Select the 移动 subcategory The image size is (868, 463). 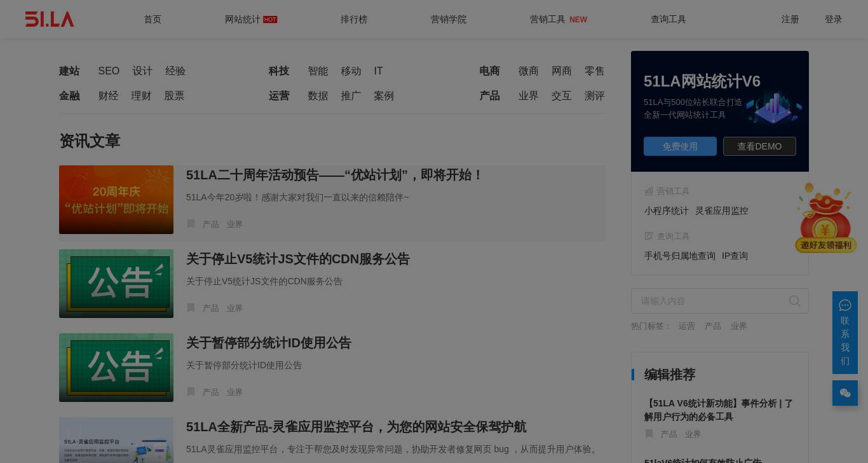(351, 71)
